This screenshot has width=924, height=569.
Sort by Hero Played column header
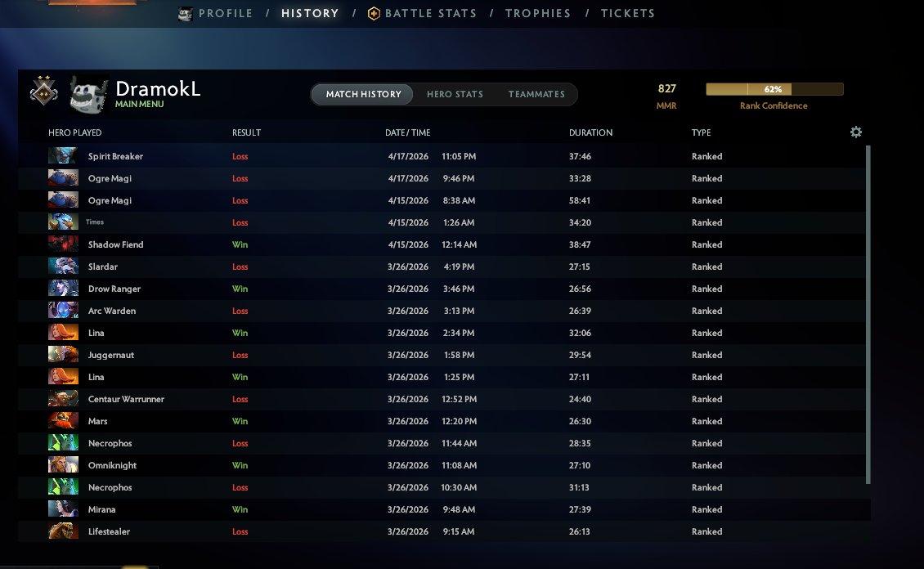click(x=75, y=132)
